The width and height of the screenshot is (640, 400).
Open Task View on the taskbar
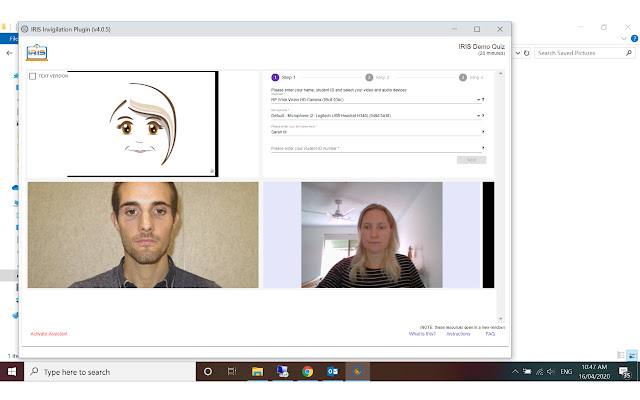tap(232, 371)
